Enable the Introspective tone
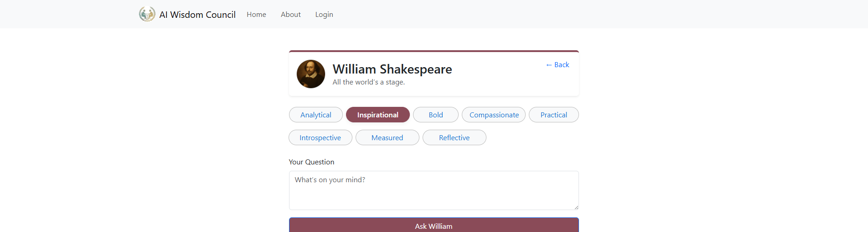This screenshot has height=232, width=868. click(320, 138)
